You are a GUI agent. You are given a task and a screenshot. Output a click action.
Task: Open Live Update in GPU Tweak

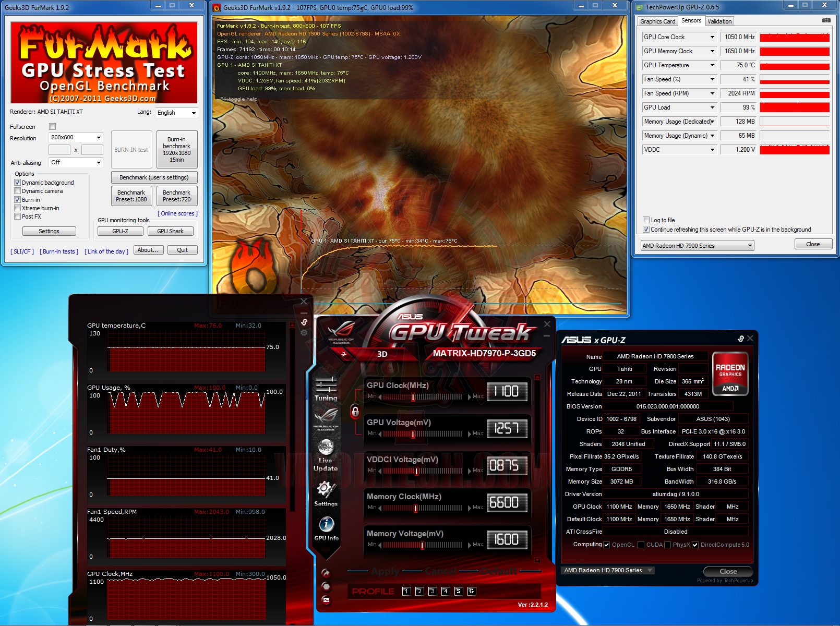[x=326, y=455]
